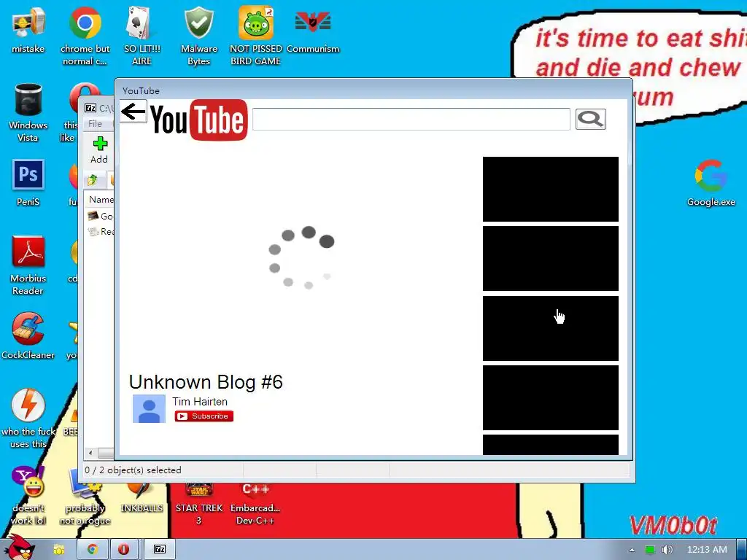This screenshot has width=747, height=560.
Task: Select the 'Go' file row in 7-Zip
Action: click(x=101, y=216)
